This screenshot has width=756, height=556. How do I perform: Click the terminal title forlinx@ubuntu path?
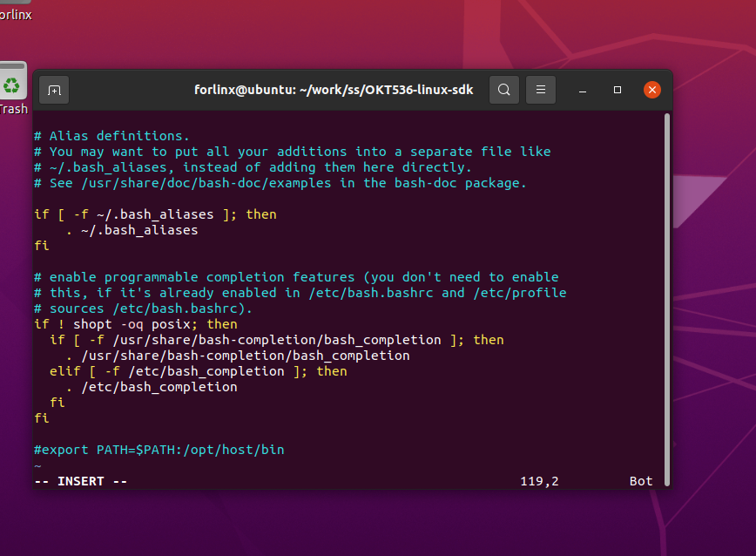[334, 90]
